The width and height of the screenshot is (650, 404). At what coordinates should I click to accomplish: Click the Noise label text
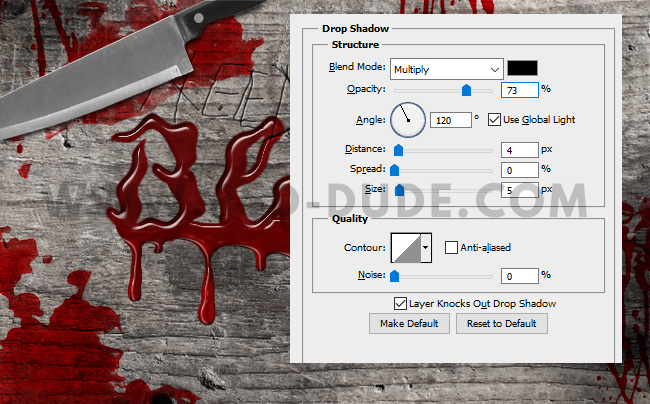click(x=372, y=275)
